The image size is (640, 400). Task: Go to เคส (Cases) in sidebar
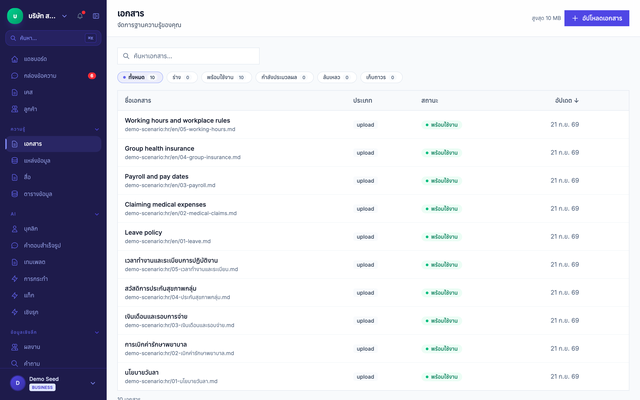coord(53,92)
